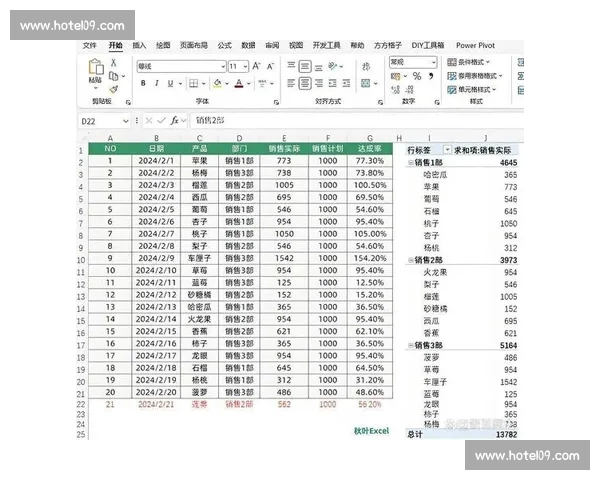Viewport: 600px width, 480px height.
Task: Click the Center horizontal align icon
Action: pyautogui.click(x=305, y=83)
